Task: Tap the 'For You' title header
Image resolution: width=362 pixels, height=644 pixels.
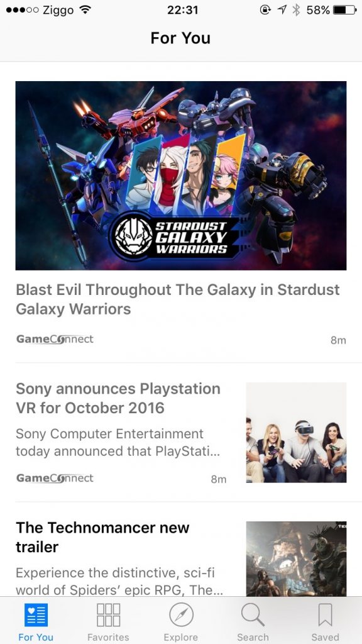Action: tap(180, 38)
